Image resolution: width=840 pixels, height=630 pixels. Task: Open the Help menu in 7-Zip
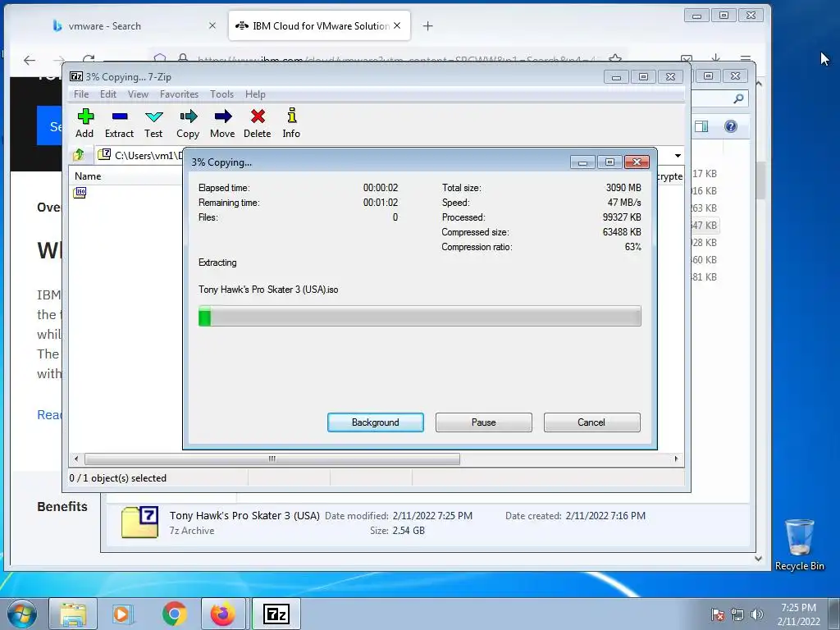point(255,94)
